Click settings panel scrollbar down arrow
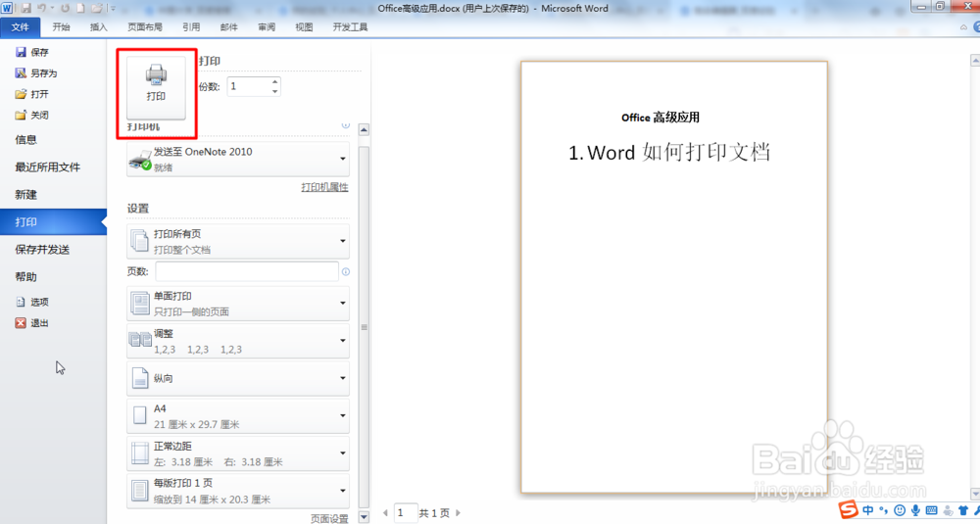 click(364, 517)
